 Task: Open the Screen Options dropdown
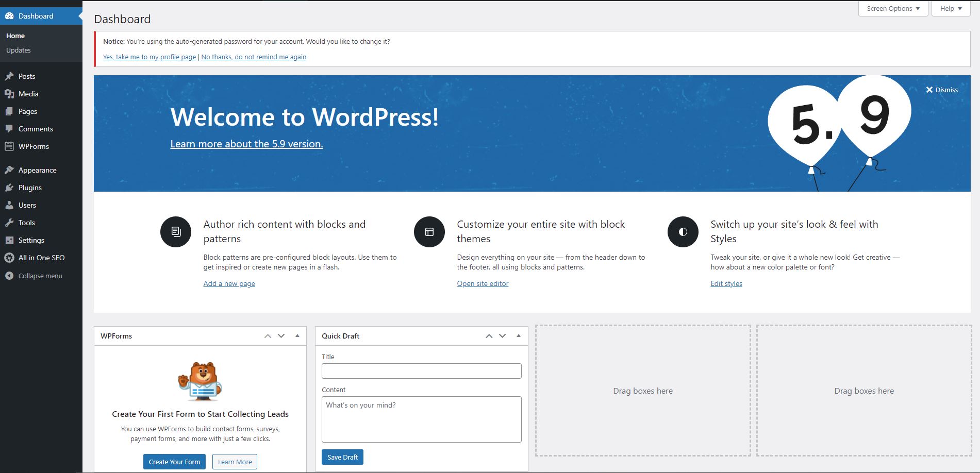[x=893, y=9]
